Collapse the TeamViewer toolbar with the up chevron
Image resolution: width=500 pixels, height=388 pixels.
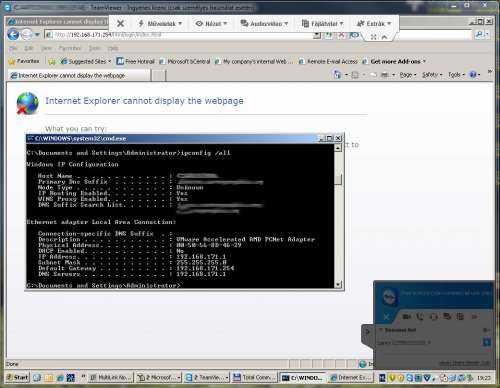point(384,37)
